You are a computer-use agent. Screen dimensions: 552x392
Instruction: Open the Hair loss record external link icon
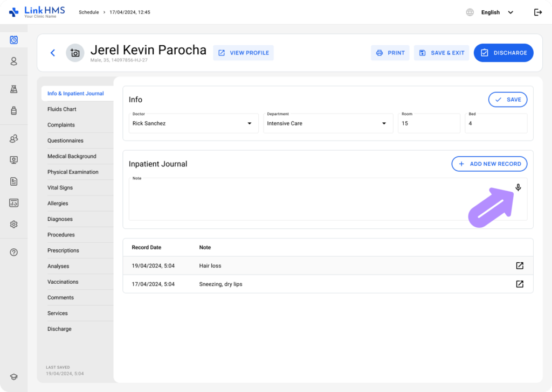coord(520,265)
